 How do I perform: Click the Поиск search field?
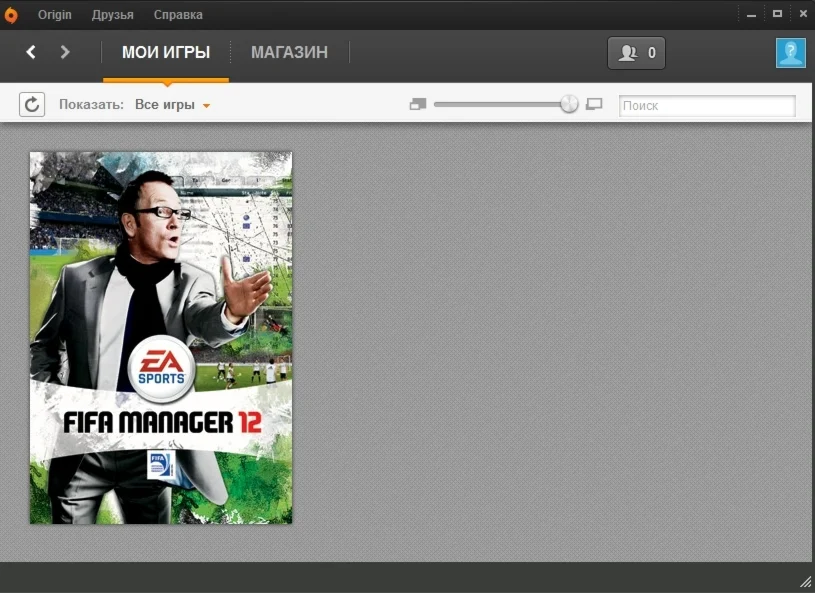[706, 105]
